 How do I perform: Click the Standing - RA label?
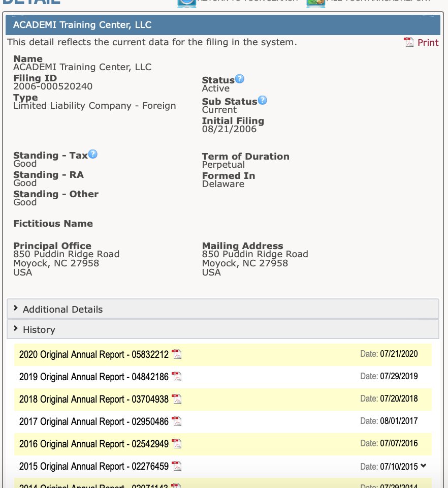[x=48, y=174]
